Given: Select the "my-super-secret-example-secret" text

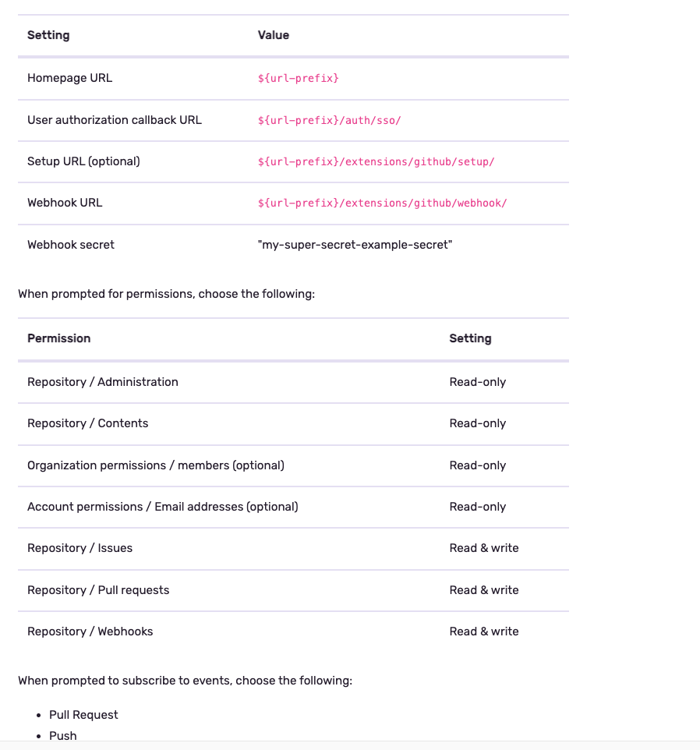Looking at the screenshot, I should [x=355, y=245].
